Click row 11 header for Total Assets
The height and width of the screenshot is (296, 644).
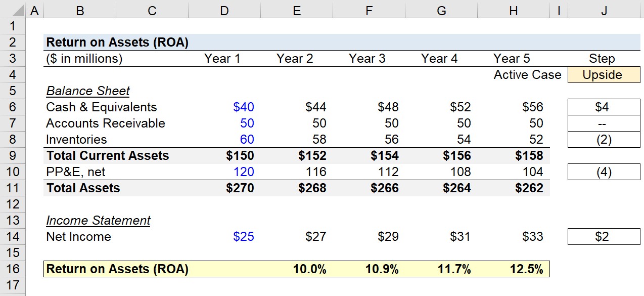[13, 188]
